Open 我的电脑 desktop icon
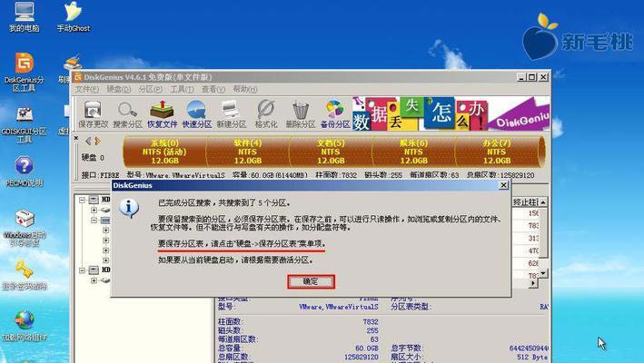The width and height of the screenshot is (644, 363). [25, 16]
